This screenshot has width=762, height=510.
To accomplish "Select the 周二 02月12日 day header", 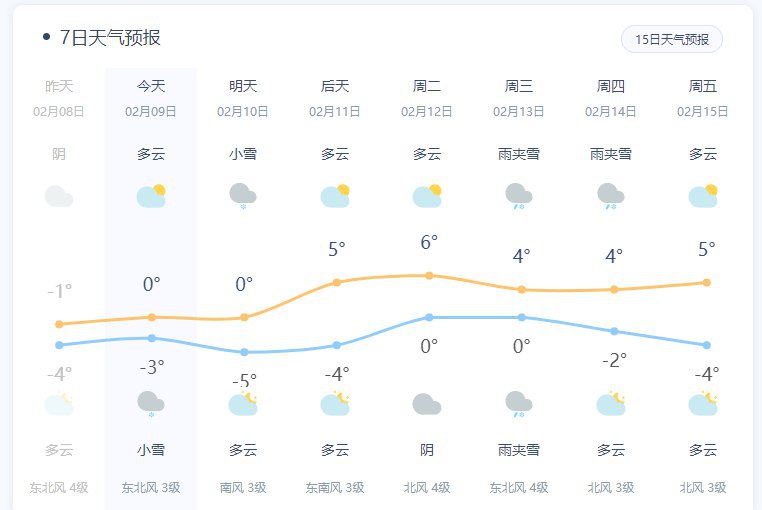I will pos(427,98).
